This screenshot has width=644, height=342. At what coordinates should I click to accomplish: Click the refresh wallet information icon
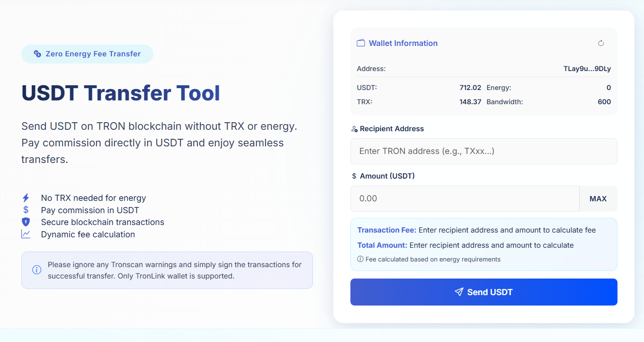click(x=601, y=43)
